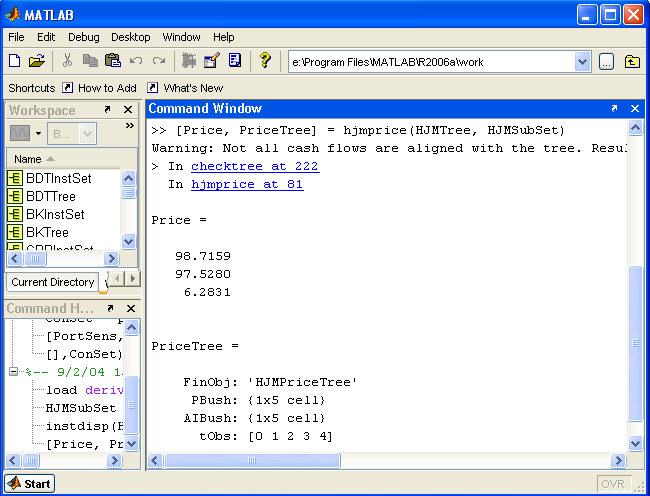Open Help with question mark icon
The image size is (650, 496).
[x=265, y=60]
